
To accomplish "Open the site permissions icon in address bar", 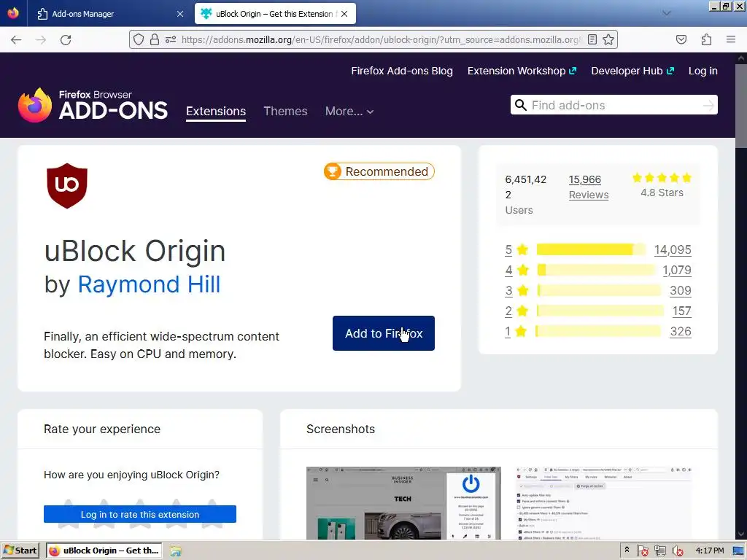I will pos(171,39).
